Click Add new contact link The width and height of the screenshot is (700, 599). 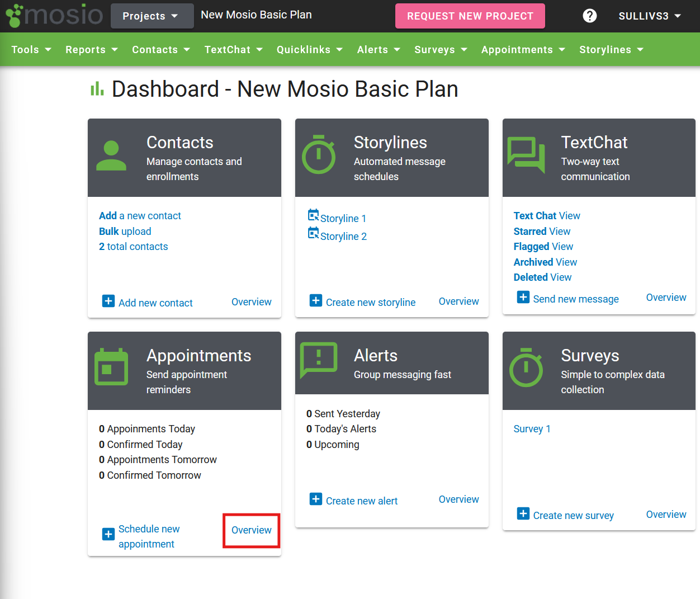(x=155, y=303)
